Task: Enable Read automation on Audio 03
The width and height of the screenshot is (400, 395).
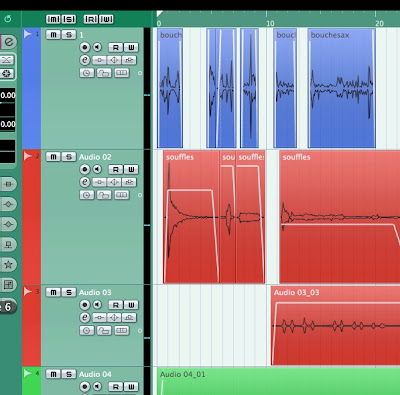Action: click(x=116, y=305)
